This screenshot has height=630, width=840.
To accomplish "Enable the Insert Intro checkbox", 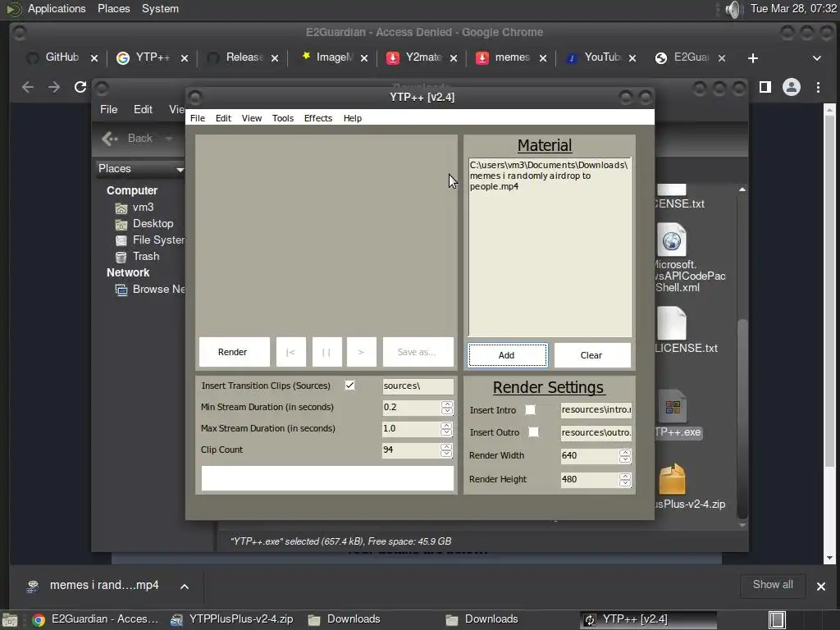I will pyautogui.click(x=530, y=410).
